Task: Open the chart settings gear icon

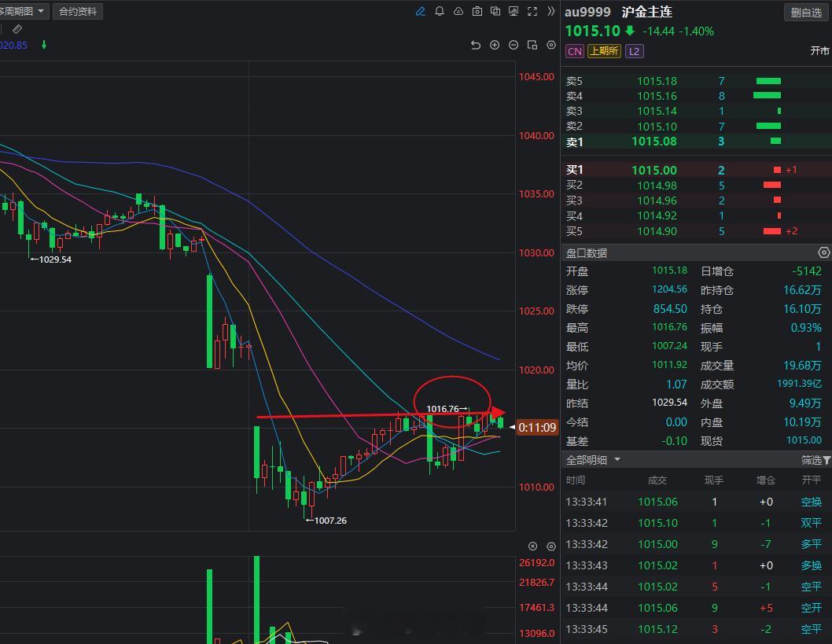Action: click(551, 45)
